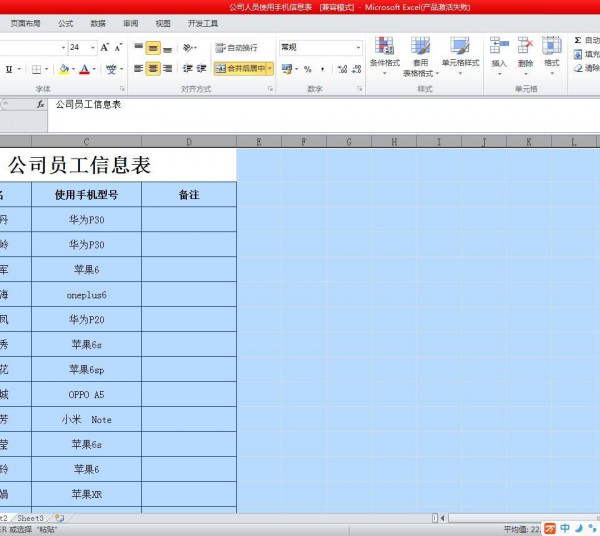The height and width of the screenshot is (536, 600).
Task: Open the font size 24 dropdown
Action: pos(93,47)
